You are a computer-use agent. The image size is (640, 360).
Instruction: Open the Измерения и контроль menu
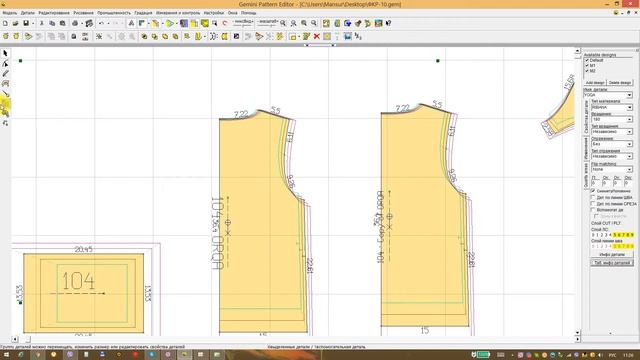coord(178,13)
